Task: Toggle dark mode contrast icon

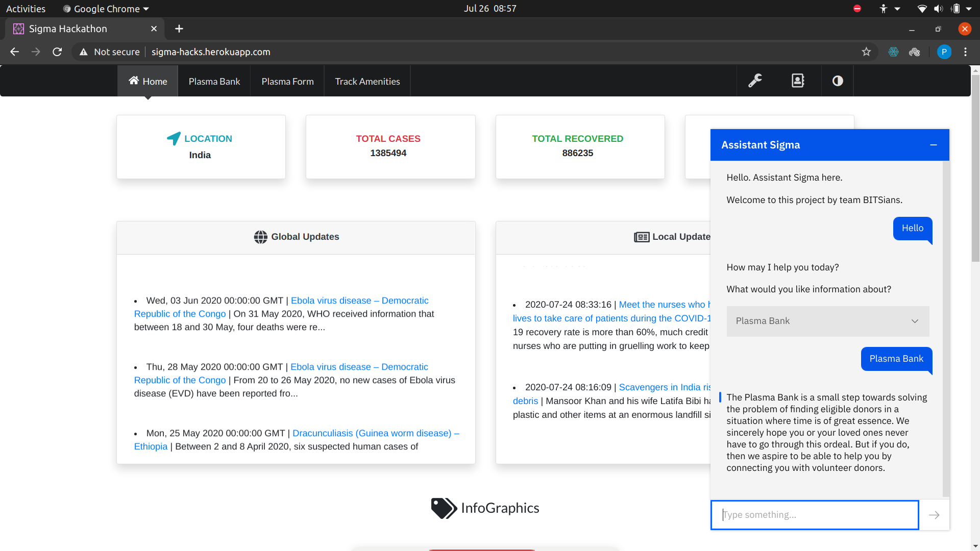Action: [x=838, y=81]
